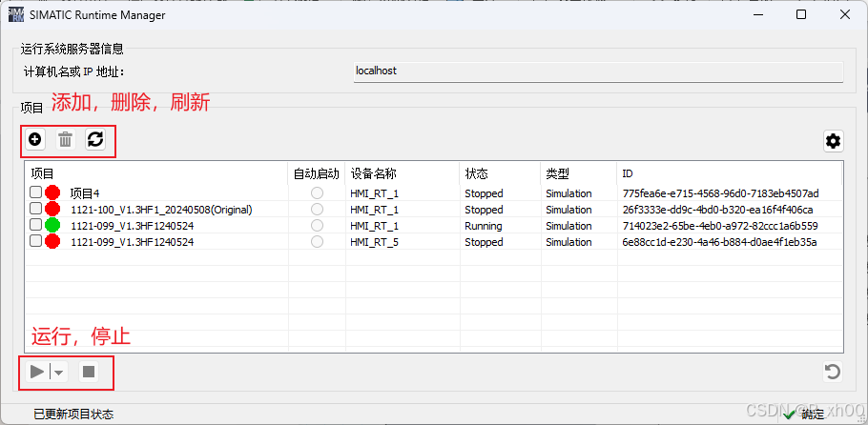Tick the checkbox of the HMI_RT_5 project row
Image resolution: width=868 pixels, height=425 pixels.
click(x=35, y=241)
